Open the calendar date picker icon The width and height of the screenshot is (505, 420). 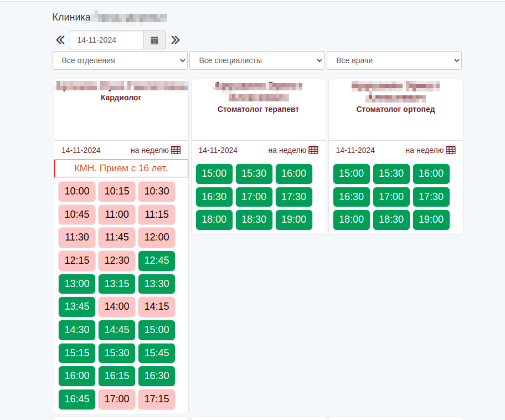154,40
